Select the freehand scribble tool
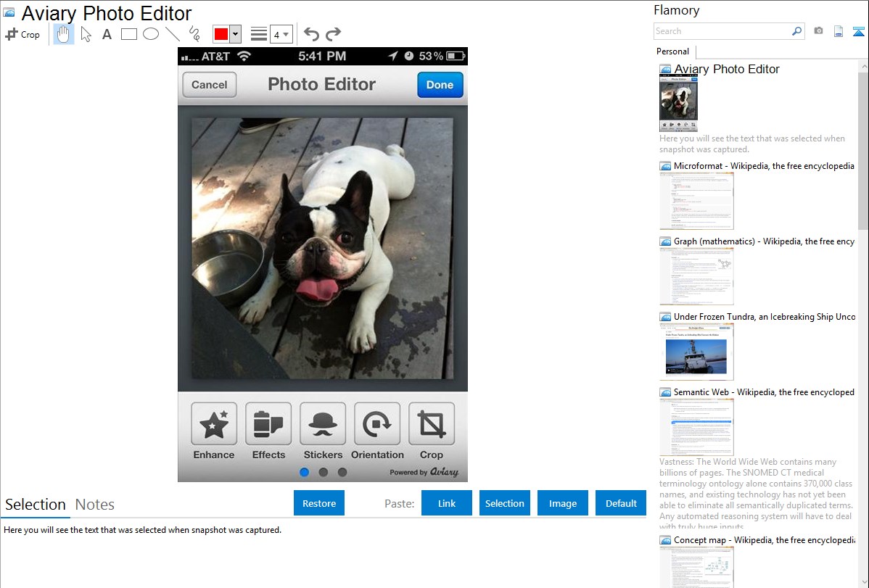Image resolution: width=869 pixels, height=588 pixels. [194, 34]
